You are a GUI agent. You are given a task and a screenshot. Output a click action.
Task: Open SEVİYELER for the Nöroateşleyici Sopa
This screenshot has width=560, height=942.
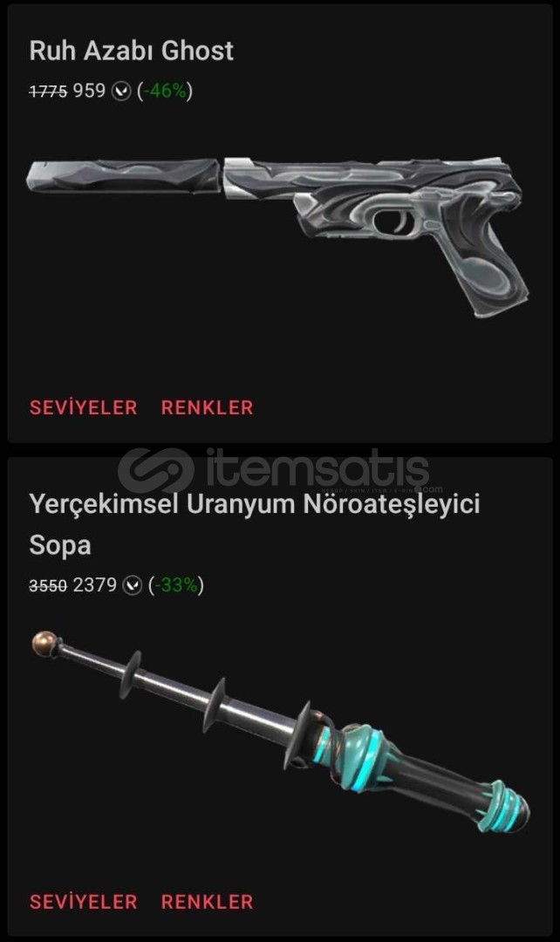pos(84,902)
